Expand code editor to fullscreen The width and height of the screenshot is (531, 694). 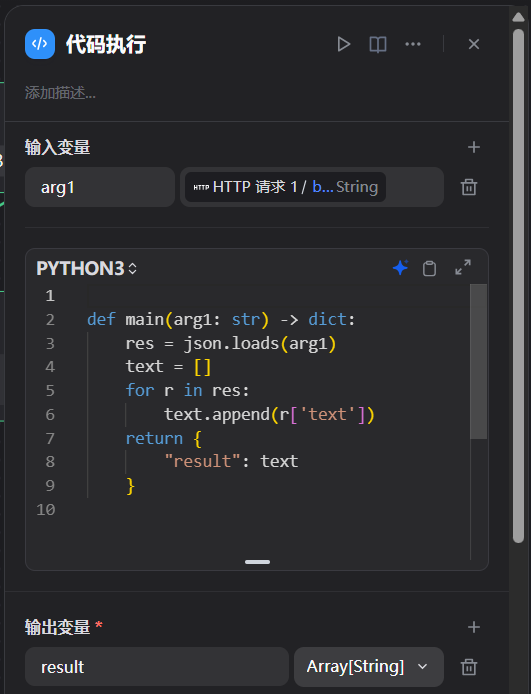463,267
